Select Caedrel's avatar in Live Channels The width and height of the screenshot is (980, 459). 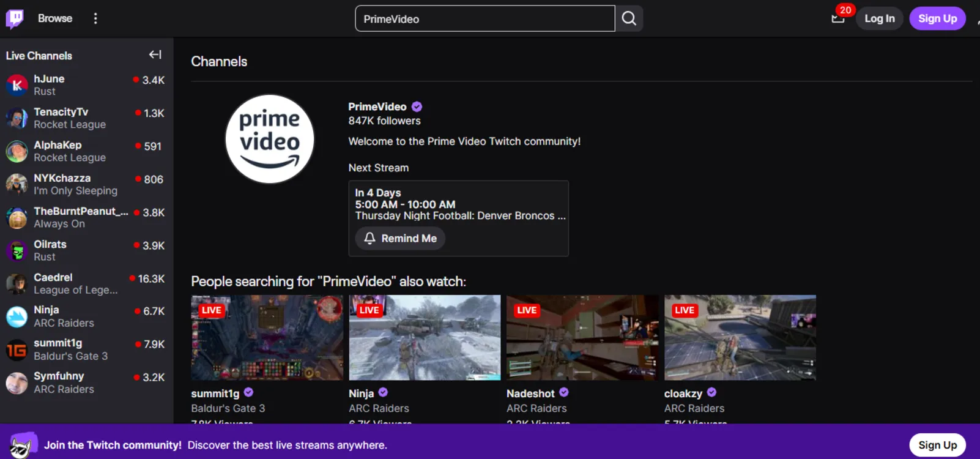coord(17,283)
